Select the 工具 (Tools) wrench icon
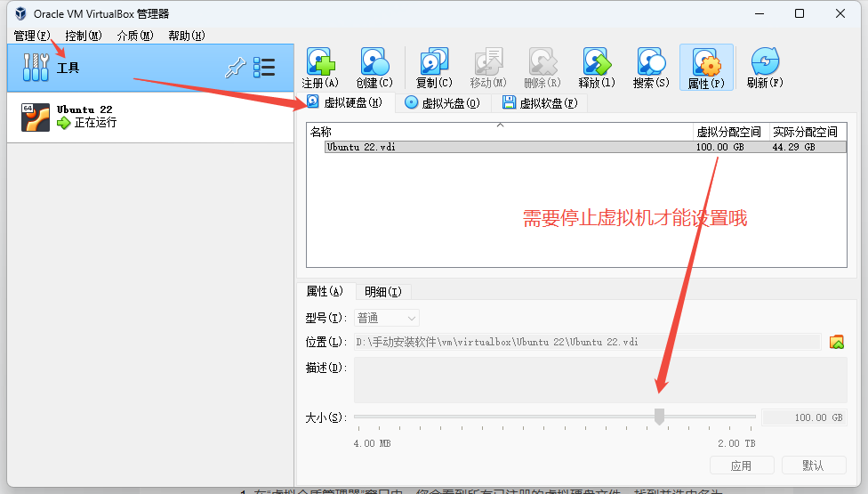 point(36,68)
